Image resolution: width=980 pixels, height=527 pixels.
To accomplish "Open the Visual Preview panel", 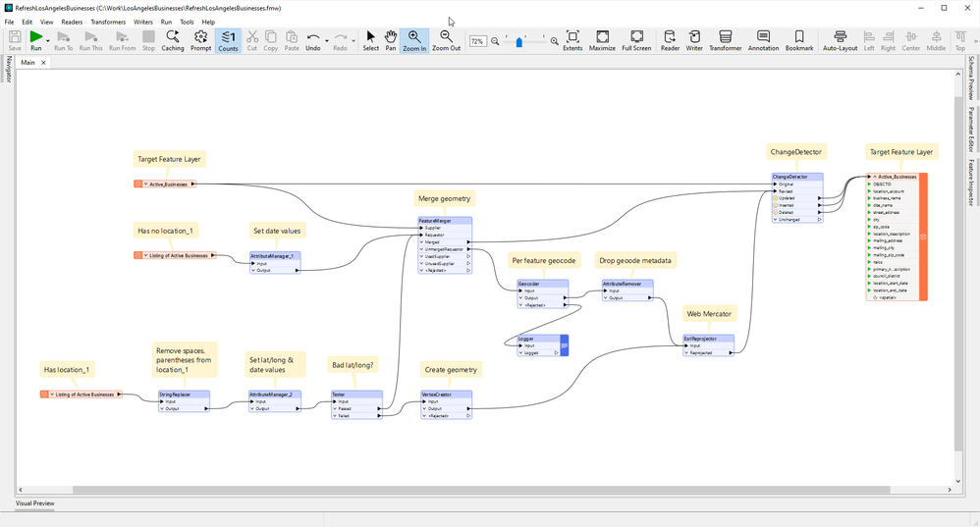I will (x=35, y=503).
